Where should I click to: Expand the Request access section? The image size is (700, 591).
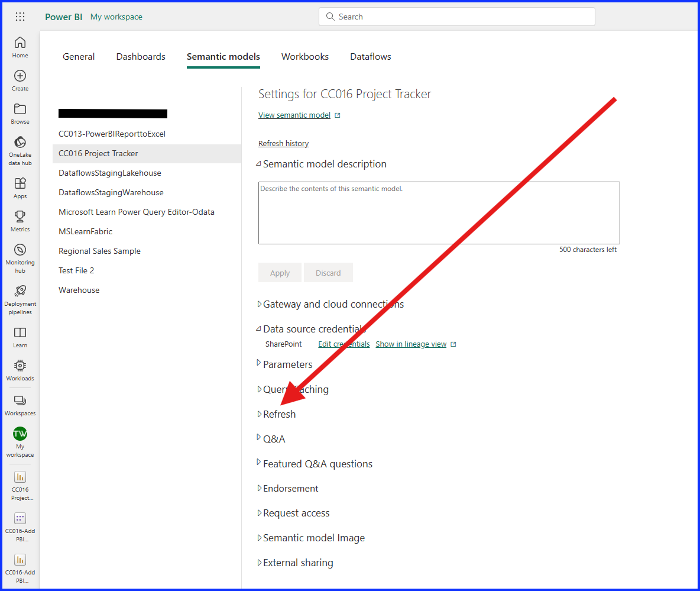click(x=260, y=513)
